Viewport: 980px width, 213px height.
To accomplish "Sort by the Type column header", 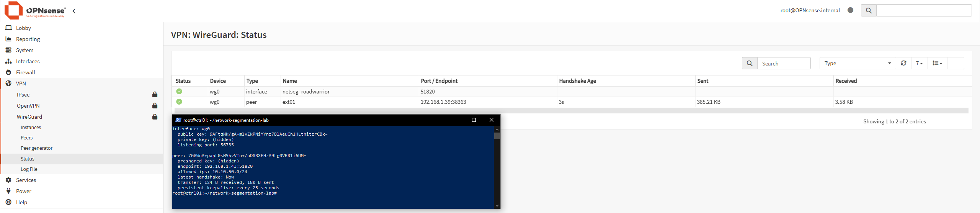I will tap(252, 81).
